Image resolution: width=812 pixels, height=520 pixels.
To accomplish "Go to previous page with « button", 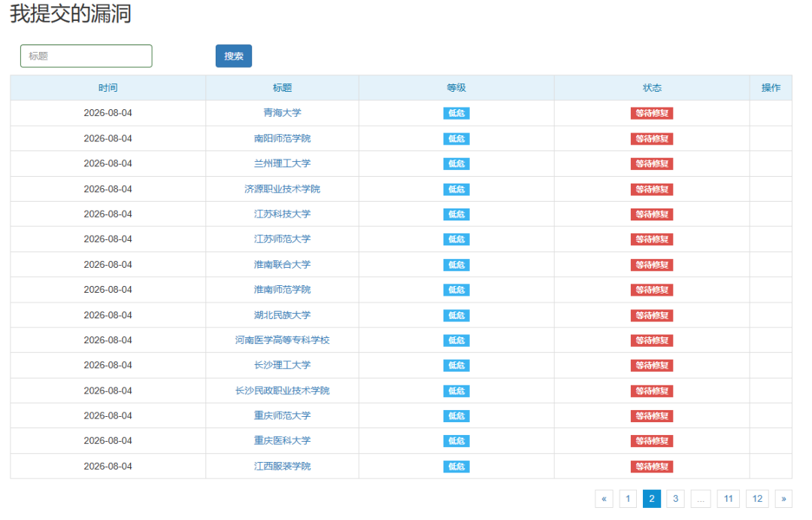I will point(604,499).
